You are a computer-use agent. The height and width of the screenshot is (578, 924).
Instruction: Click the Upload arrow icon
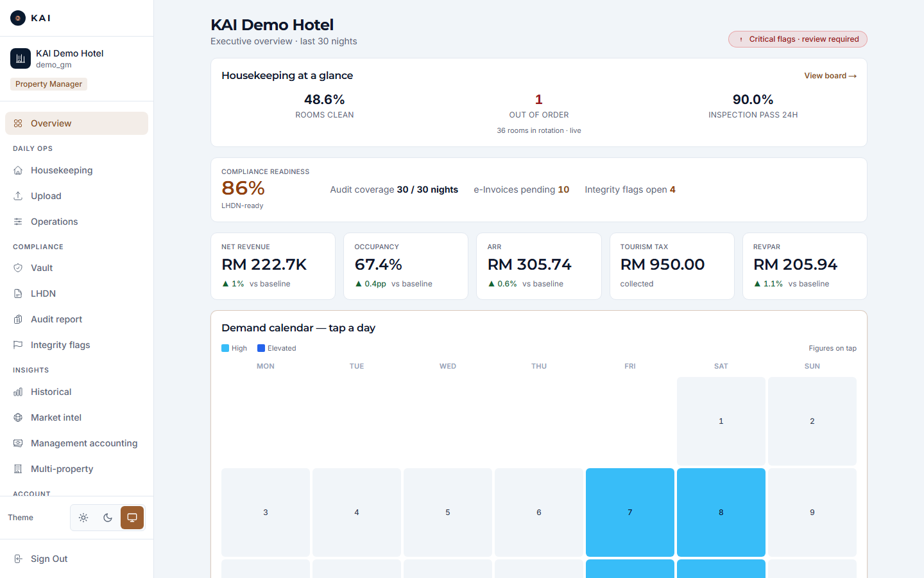(18, 196)
